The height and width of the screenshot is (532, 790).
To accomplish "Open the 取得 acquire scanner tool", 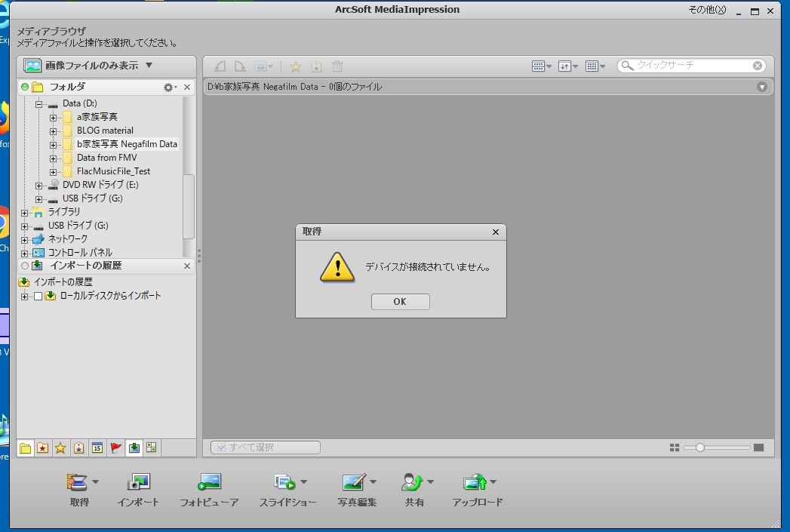I will click(x=78, y=490).
